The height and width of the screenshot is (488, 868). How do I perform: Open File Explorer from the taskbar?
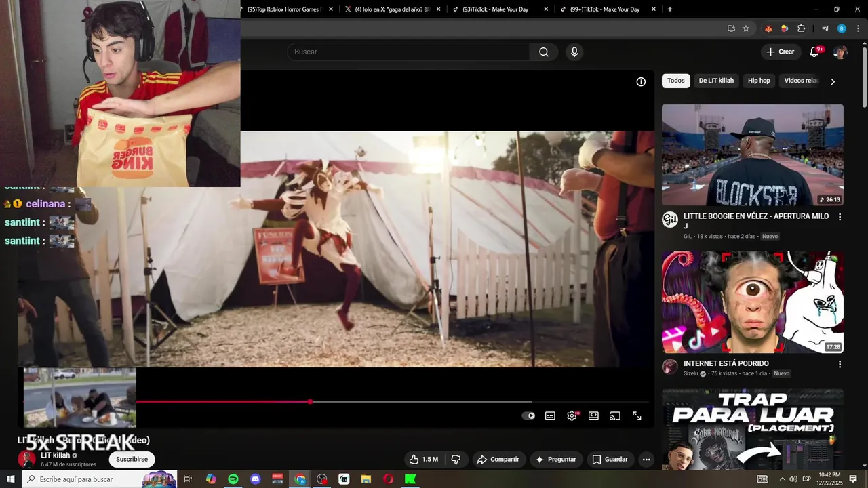pos(366,479)
